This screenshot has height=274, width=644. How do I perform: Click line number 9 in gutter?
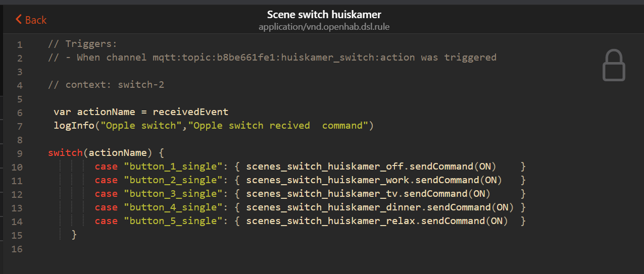[x=20, y=153]
